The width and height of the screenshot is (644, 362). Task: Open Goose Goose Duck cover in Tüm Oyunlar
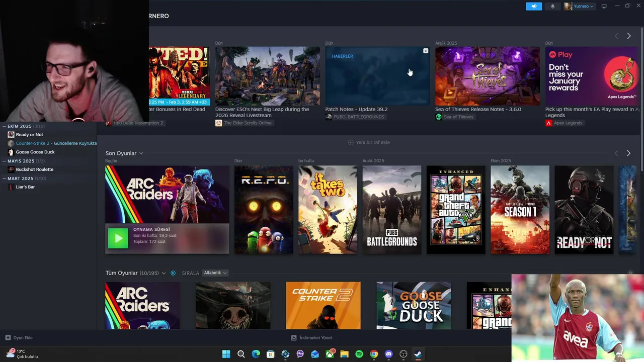click(x=414, y=306)
